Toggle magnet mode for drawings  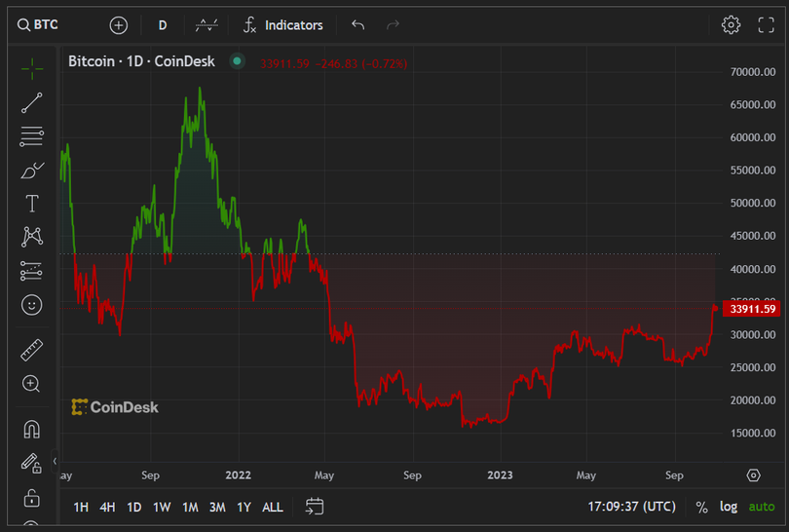32,429
